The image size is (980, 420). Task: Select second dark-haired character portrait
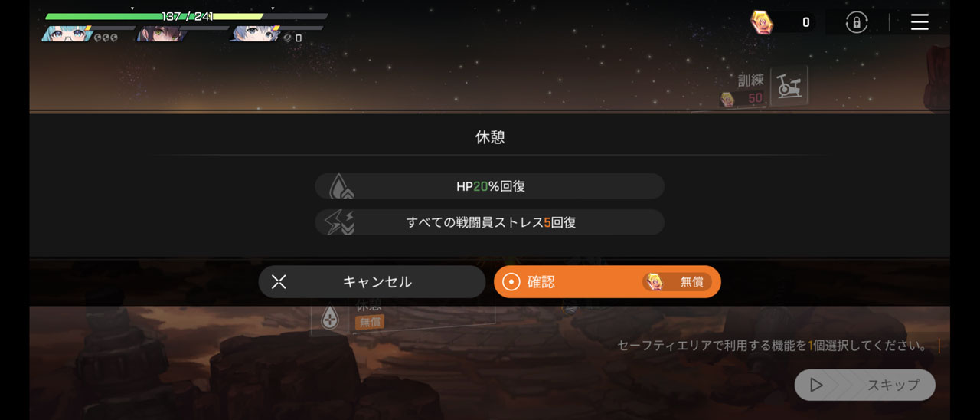[x=161, y=34]
